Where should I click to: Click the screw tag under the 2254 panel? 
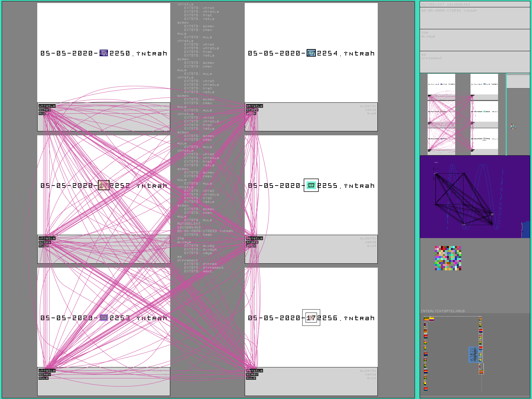click(252, 110)
